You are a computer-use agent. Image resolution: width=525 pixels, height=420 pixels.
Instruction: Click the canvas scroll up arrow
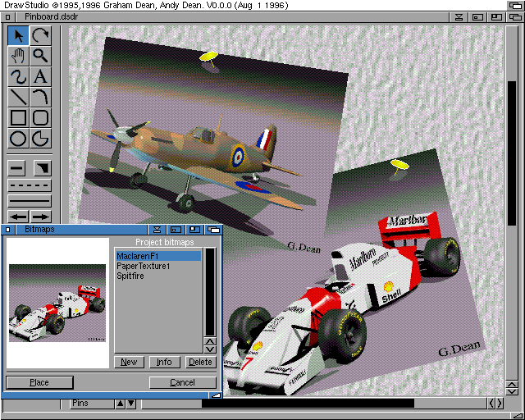[x=512, y=384]
